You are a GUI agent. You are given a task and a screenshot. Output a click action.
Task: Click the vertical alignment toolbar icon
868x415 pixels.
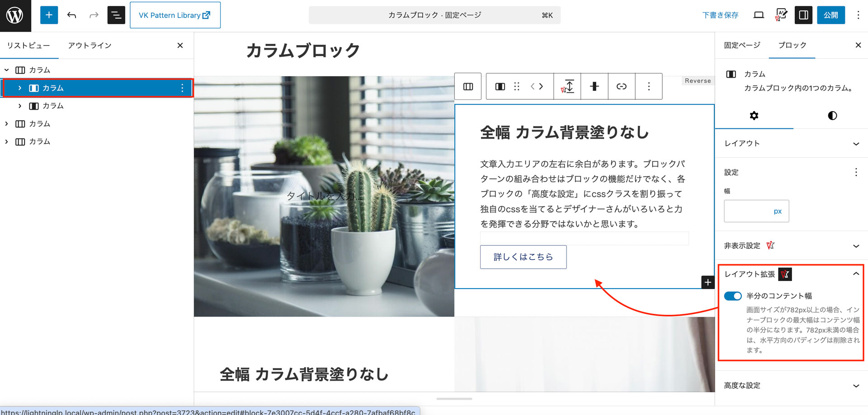click(x=567, y=86)
